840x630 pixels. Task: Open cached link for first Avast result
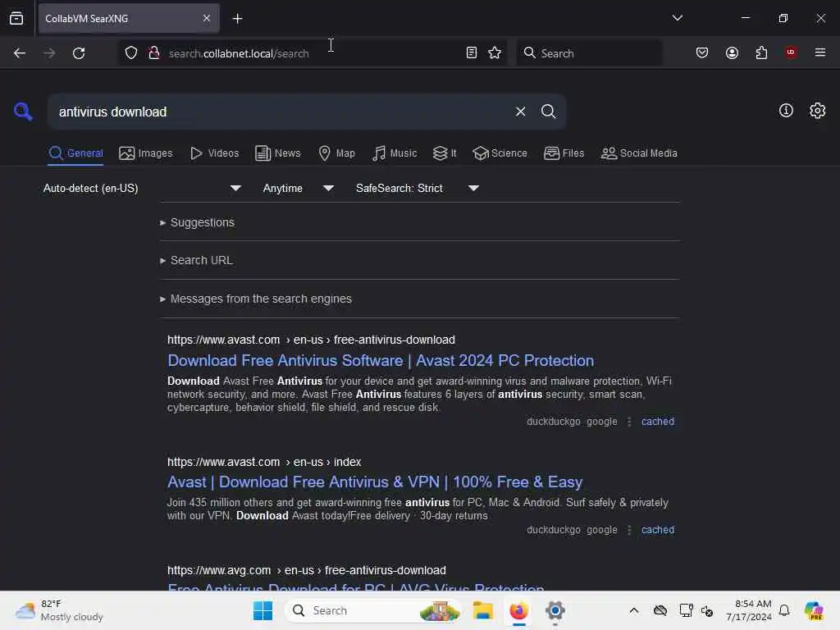[657, 422]
